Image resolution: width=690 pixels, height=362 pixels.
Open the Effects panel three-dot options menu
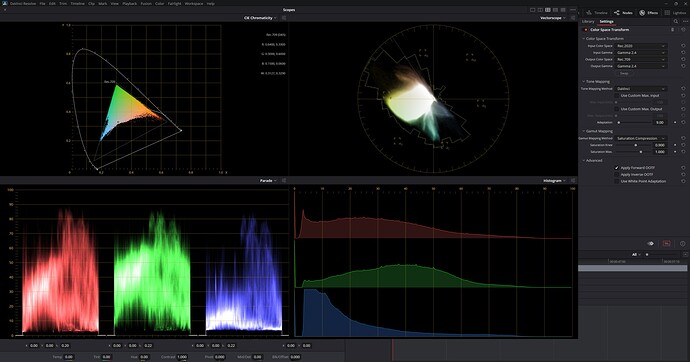pyautogui.click(x=685, y=22)
